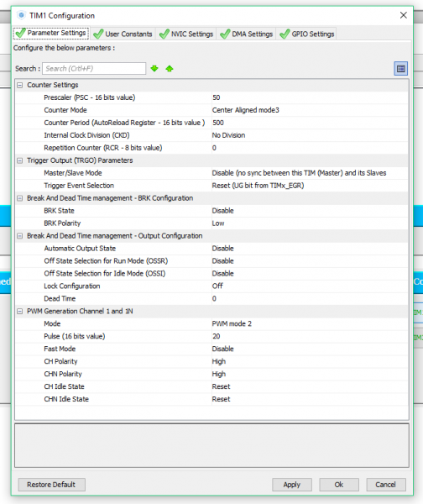Collapse the Output Configuration group

[x=20, y=236]
